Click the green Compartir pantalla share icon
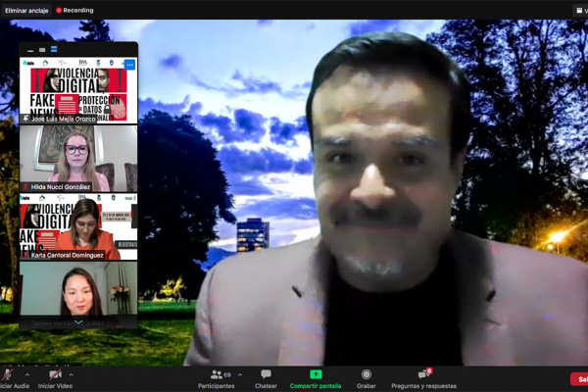Screen dimensions: 588x392 click(316, 374)
